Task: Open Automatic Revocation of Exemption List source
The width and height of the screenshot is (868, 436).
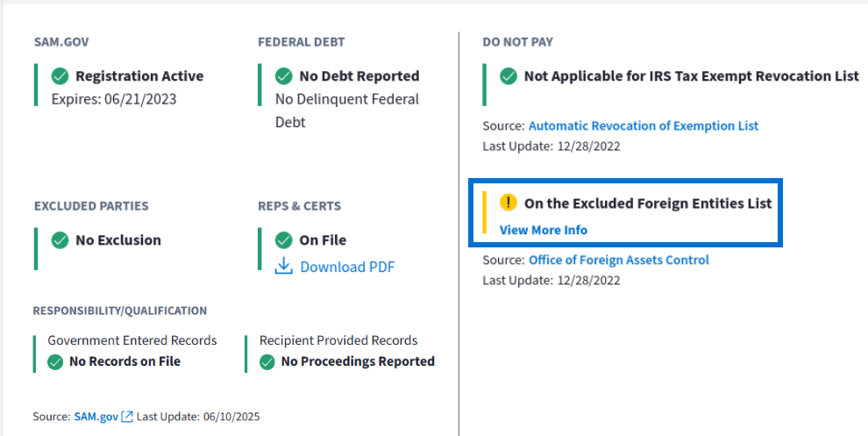Action: pos(644,125)
